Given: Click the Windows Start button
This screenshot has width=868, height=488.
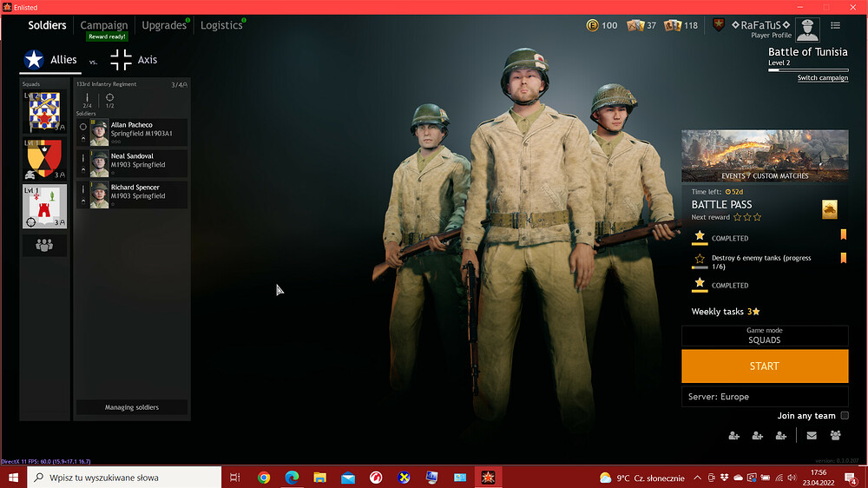Looking at the screenshot, I should [x=13, y=478].
